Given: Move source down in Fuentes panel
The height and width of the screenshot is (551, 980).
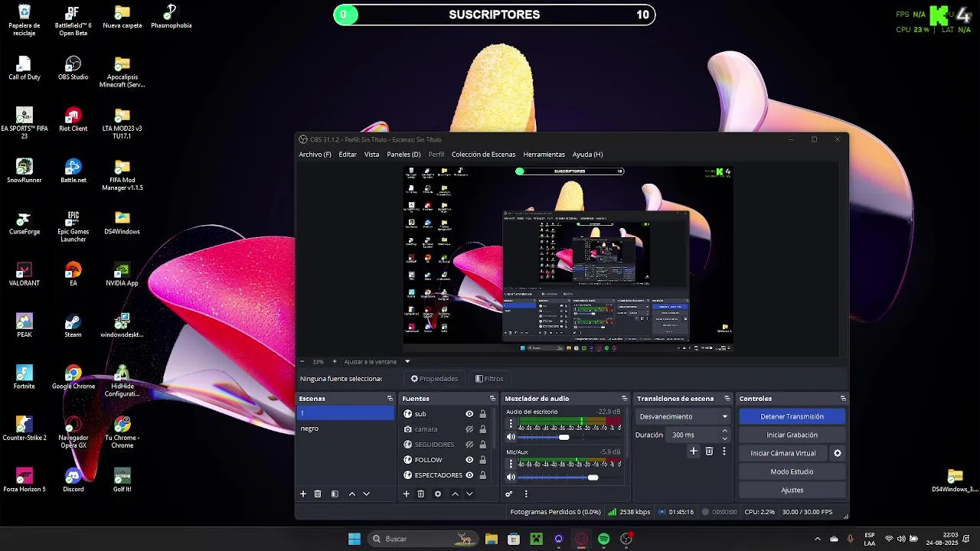Looking at the screenshot, I should [469, 494].
